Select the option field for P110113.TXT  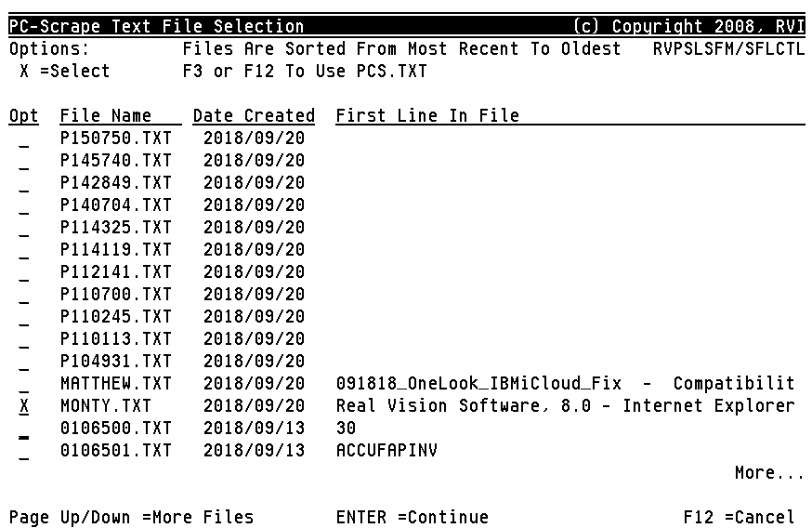coord(24,339)
